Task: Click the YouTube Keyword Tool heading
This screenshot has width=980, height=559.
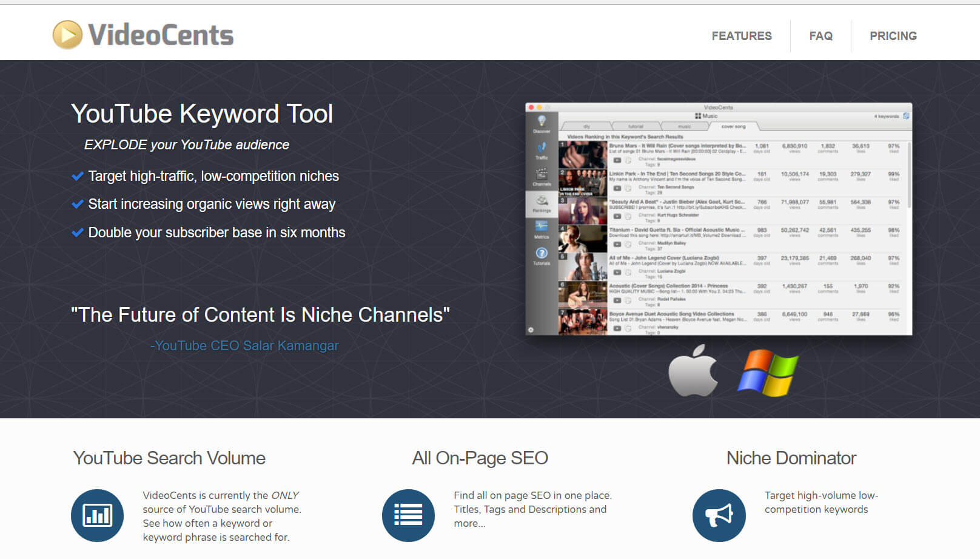Action: [202, 113]
